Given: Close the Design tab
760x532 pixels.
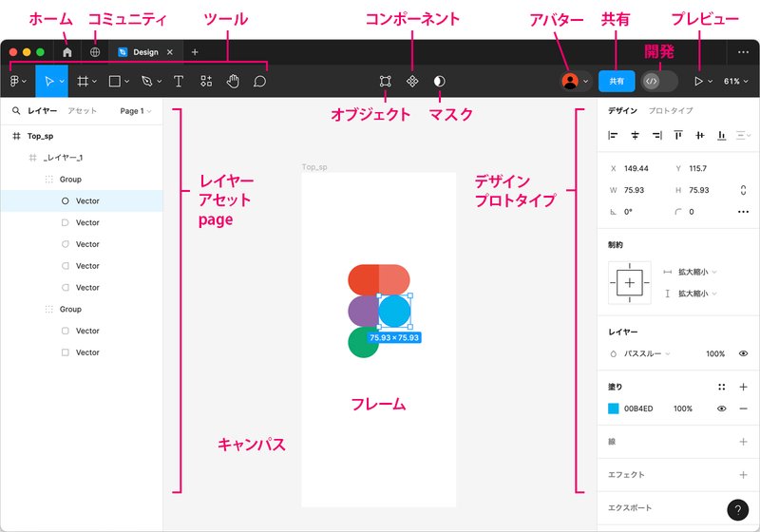Looking at the screenshot, I should coord(170,52).
